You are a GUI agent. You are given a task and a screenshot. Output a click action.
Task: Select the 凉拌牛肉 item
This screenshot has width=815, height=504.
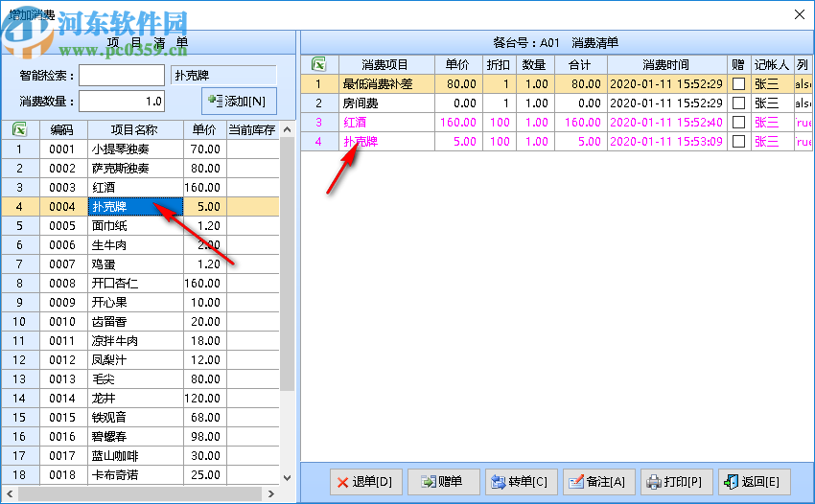coord(135,341)
